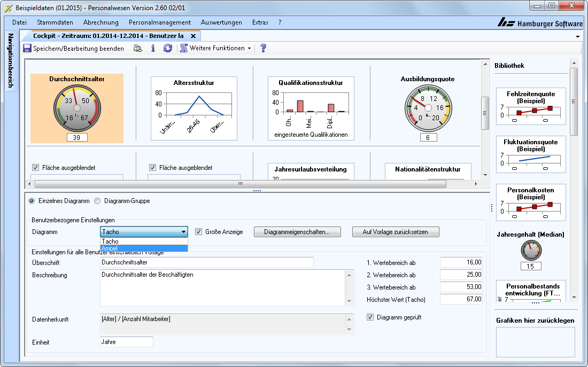Close the Cockpit tab
Image resolution: width=588 pixels, height=367 pixels.
[x=193, y=36]
